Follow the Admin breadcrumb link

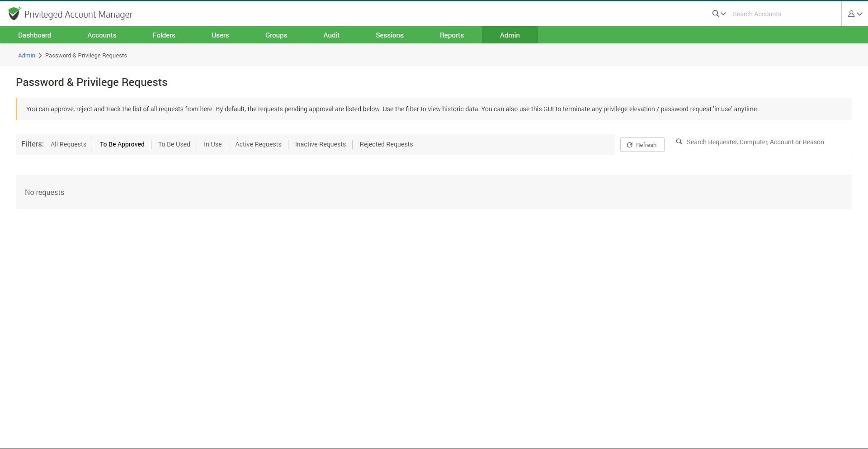tap(27, 55)
